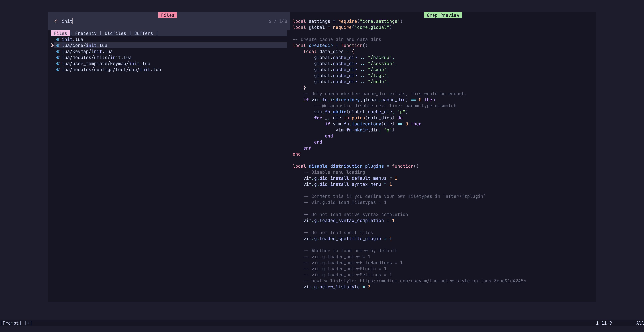Click Lua icon beside lua/keymap/init.lua

[x=58, y=51]
